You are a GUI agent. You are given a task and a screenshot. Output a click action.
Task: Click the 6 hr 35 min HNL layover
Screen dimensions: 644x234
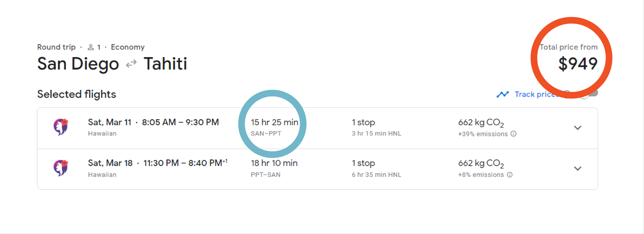pyautogui.click(x=376, y=175)
